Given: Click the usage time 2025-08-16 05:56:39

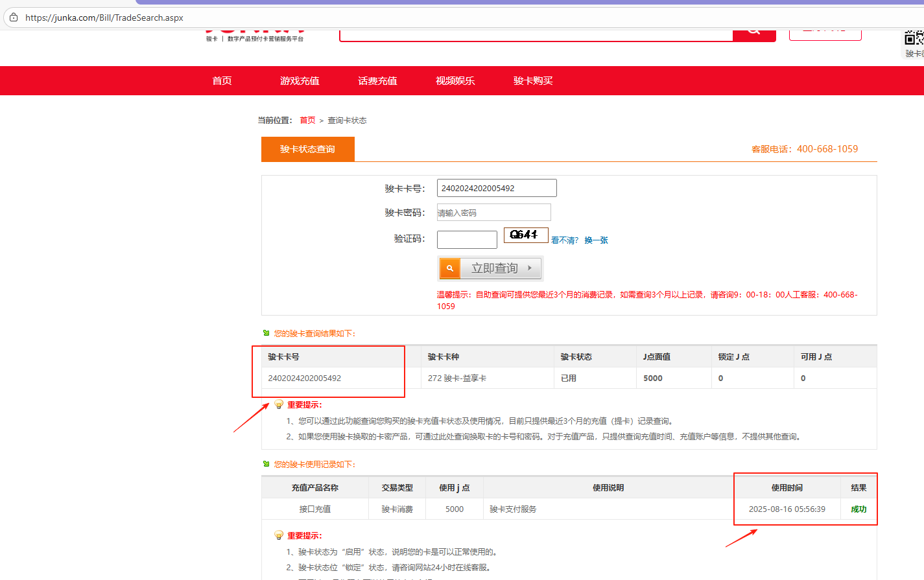Looking at the screenshot, I should pos(787,509).
